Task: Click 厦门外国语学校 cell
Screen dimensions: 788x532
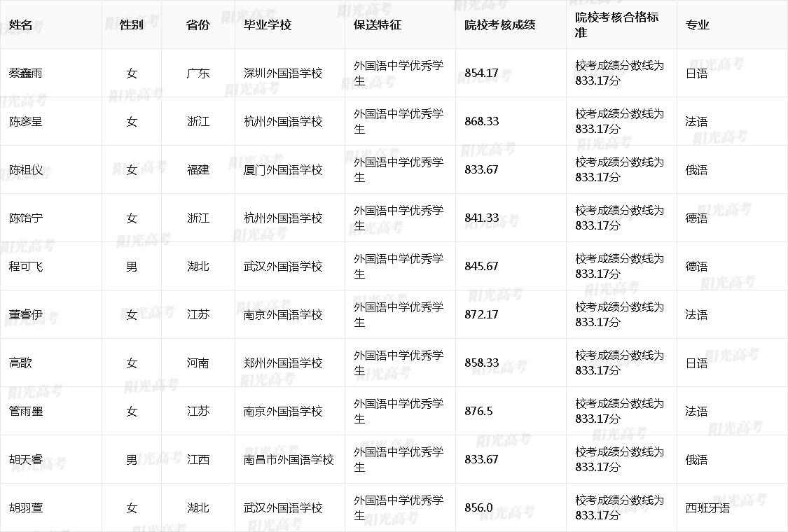Action: (x=283, y=170)
